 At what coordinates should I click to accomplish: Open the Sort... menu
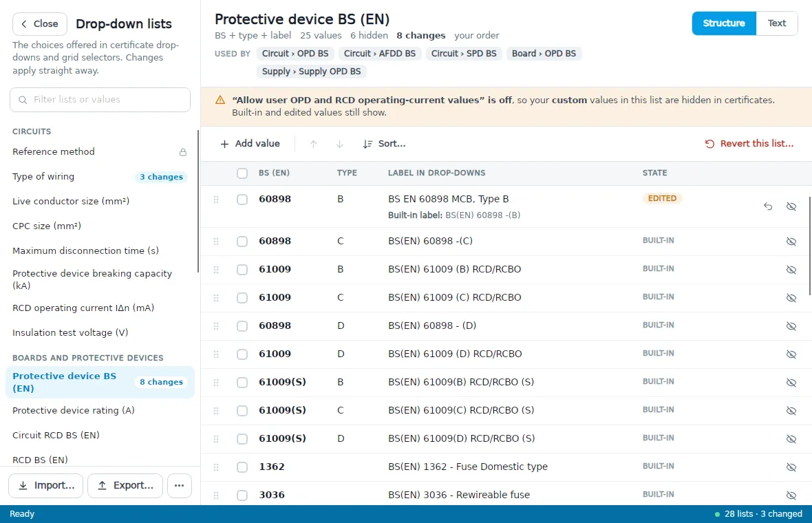click(x=384, y=144)
